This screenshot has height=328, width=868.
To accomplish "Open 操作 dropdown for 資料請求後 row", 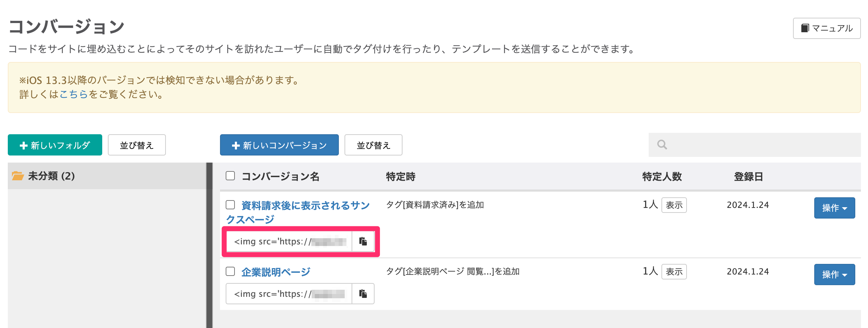I will 834,208.
